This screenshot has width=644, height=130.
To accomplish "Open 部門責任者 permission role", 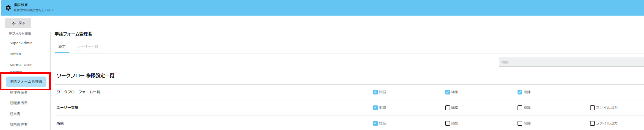I will [19, 125].
